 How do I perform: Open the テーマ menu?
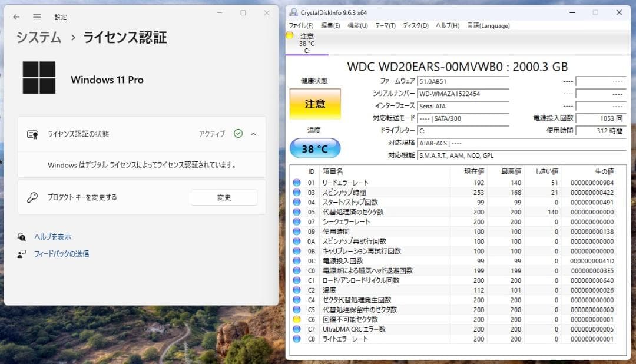[386, 25]
